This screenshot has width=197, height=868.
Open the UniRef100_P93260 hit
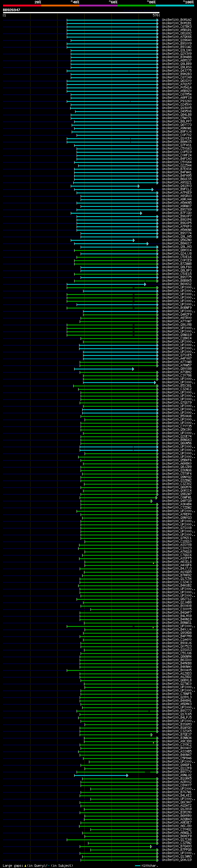coord(177,101)
